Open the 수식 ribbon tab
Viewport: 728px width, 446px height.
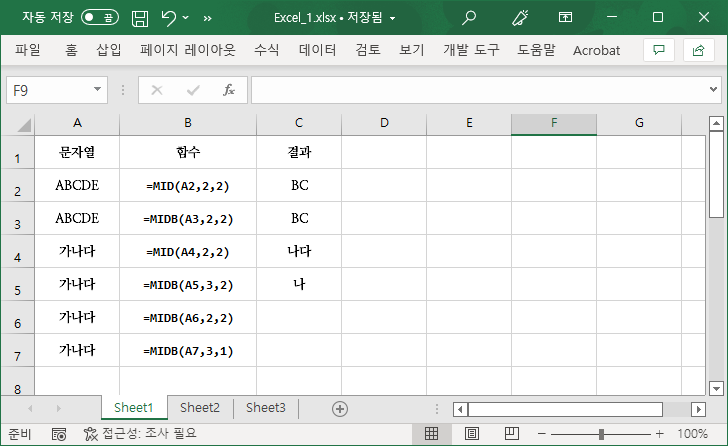(x=266, y=50)
